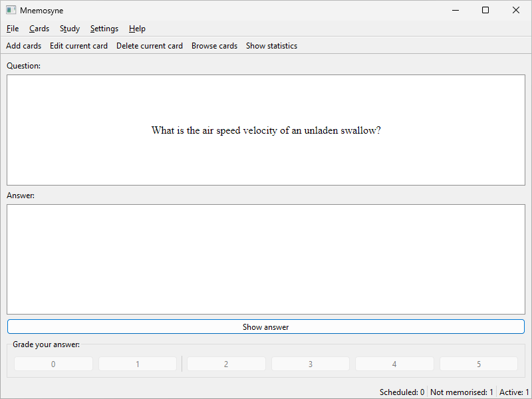Viewport: 532px width, 399px height.
Task: Grade your answer as 2
Action: (226, 364)
